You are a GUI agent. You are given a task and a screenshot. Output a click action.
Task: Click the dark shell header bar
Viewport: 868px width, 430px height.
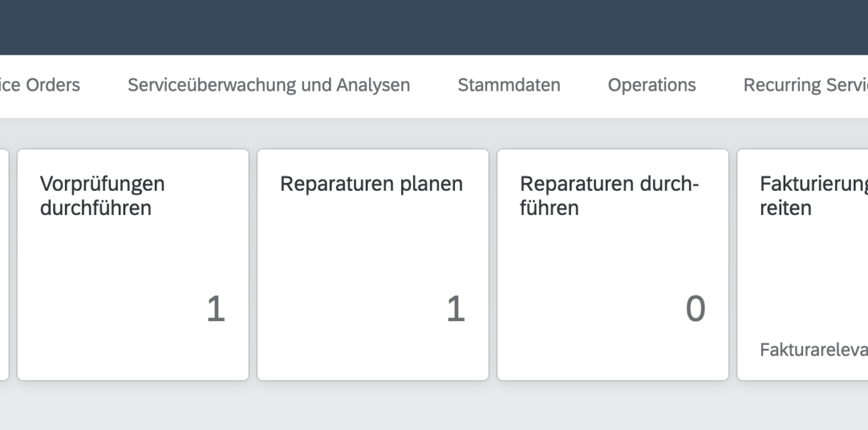434,27
